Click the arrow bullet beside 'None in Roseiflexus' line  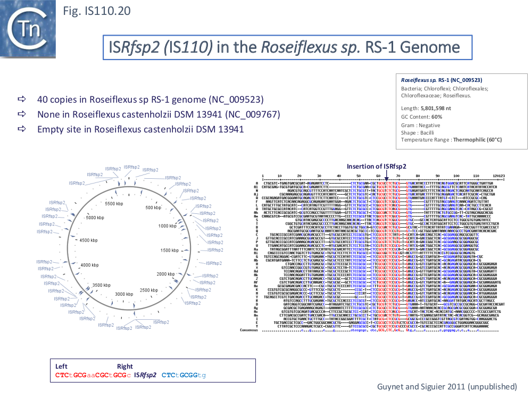(x=22, y=114)
